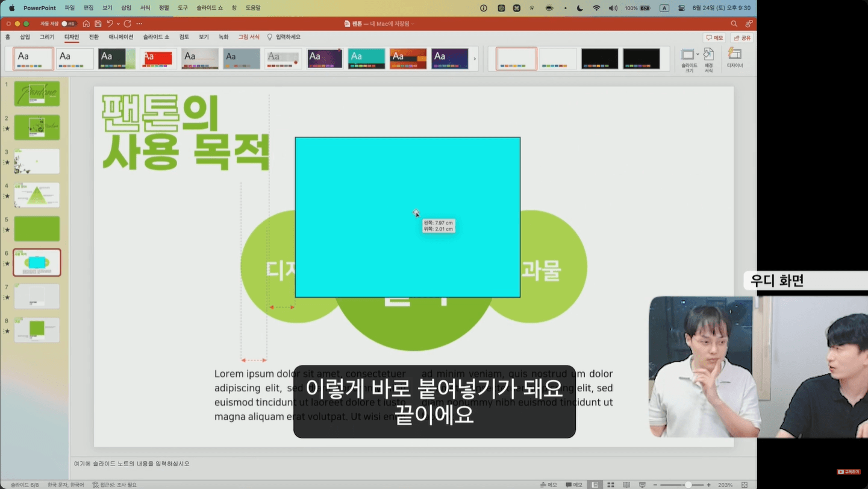The height and width of the screenshot is (489, 868).
Task: Open the Apple menu
Action: point(11,8)
